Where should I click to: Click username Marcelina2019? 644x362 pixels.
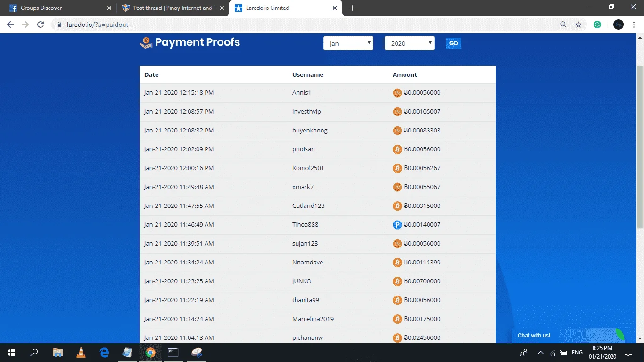(x=313, y=319)
